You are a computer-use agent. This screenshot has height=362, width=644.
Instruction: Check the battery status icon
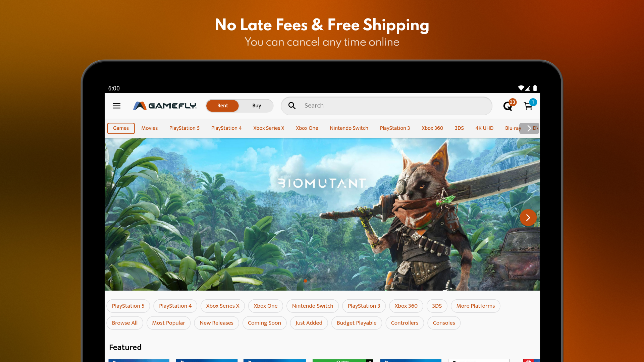[535, 88]
